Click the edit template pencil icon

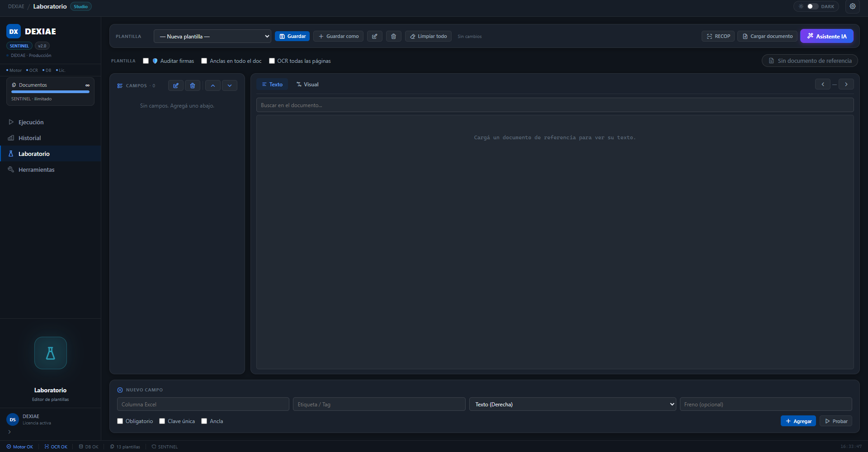coord(375,36)
